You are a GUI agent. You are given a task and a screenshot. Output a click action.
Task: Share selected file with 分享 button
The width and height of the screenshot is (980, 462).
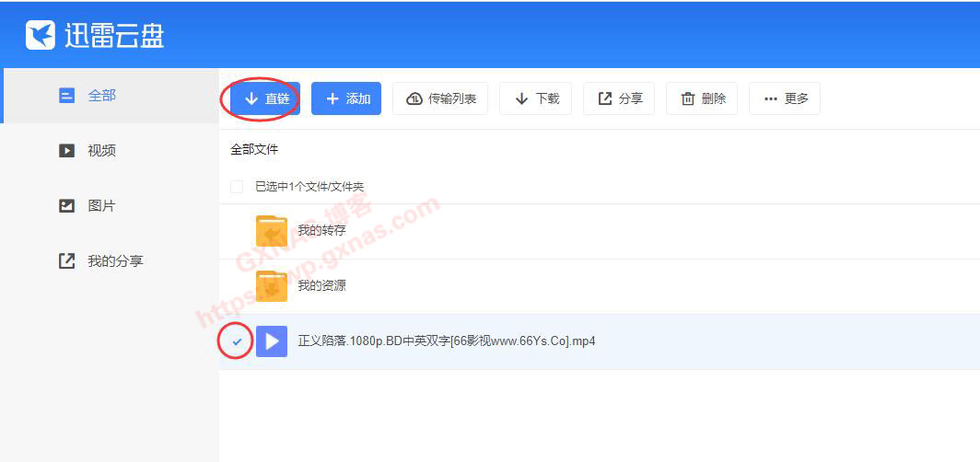(x=619, y=98)
